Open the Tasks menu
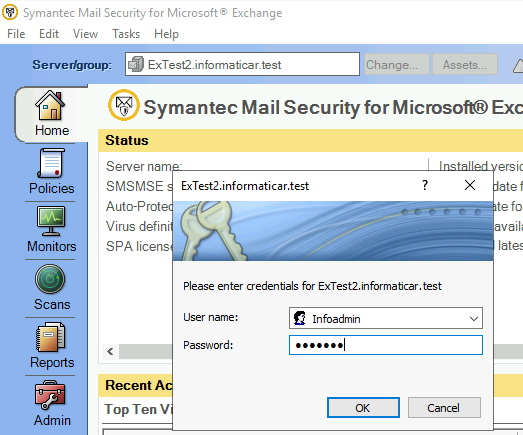 click(x=126, y=34)
